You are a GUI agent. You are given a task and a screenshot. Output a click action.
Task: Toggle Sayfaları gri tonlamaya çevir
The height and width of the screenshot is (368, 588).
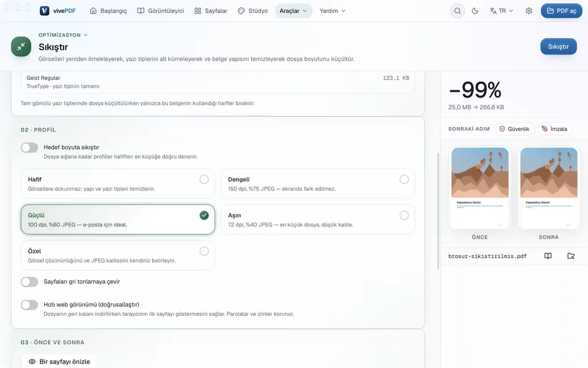29,282
